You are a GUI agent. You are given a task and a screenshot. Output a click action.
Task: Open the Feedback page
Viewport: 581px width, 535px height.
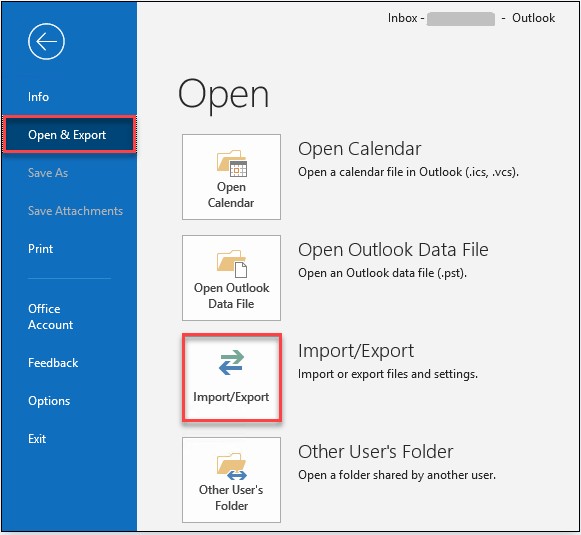coord(53,362)
